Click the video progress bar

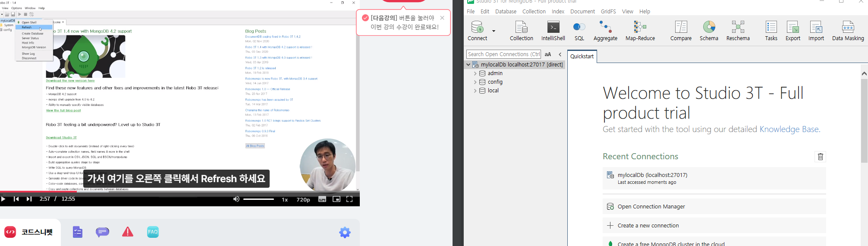point(180,192)
